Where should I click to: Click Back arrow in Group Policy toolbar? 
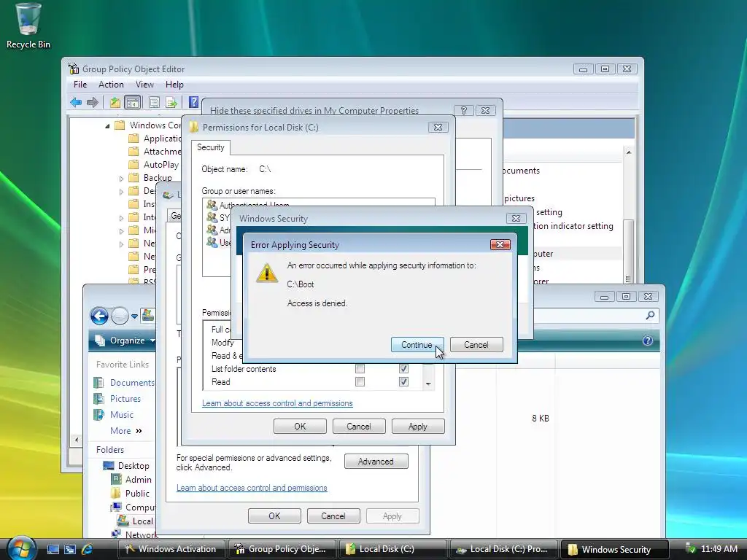coord(76,102)
